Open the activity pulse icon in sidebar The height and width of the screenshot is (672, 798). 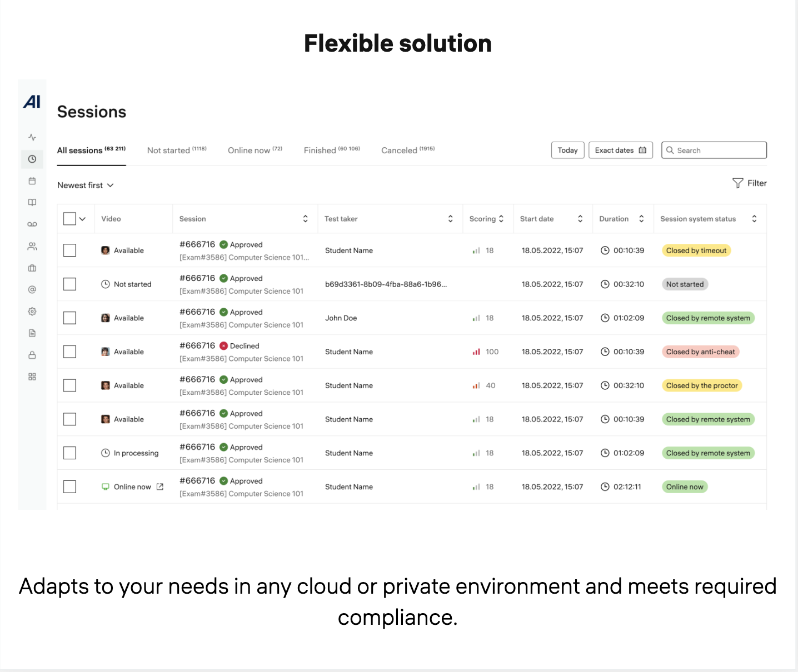coord(32,137)
